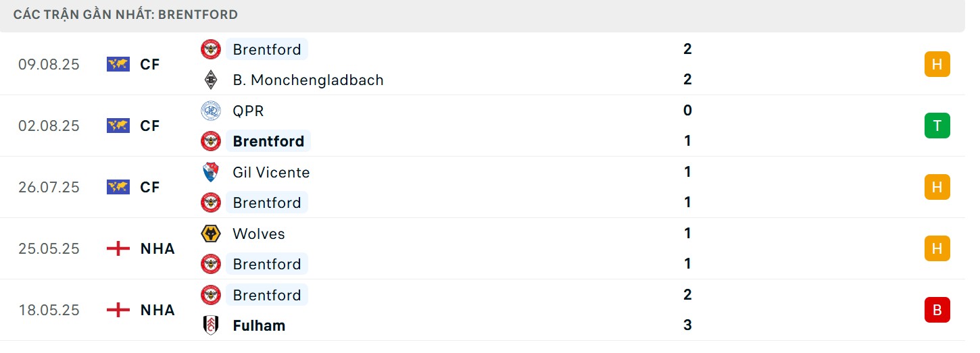The image size is (980, 353).
Task: Click the 09.08.25 match date
Action: (x=49, y=65)
